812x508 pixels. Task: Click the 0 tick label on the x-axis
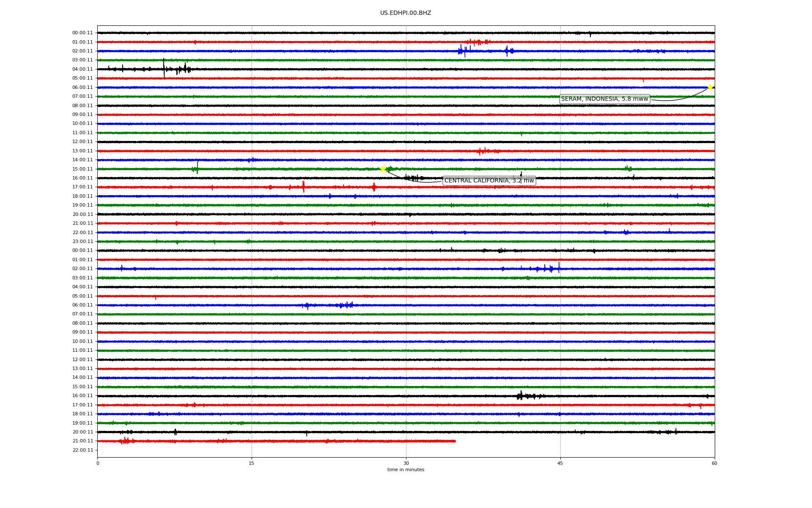pos(98,463)
